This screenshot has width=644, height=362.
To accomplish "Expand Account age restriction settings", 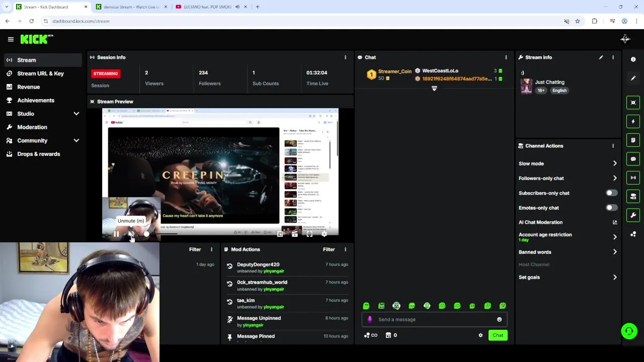I will pos(615,237).
